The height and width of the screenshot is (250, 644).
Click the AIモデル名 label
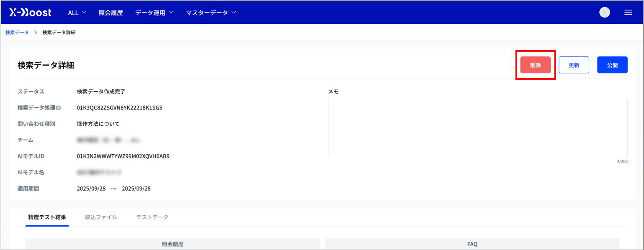[31, 172]
